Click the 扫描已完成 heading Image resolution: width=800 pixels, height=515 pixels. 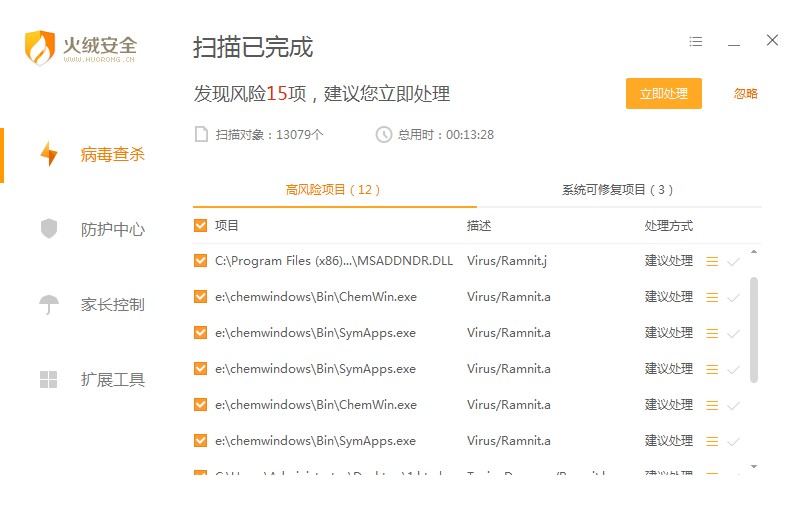tap(253, 47)
